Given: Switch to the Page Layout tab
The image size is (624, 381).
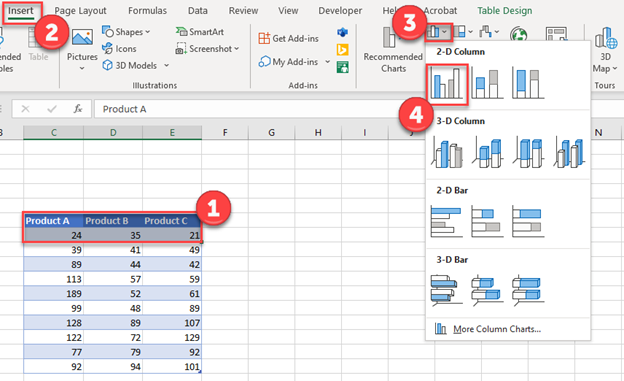Looking at the screenshot, I should pyautogui.click(x=80, y=11).
